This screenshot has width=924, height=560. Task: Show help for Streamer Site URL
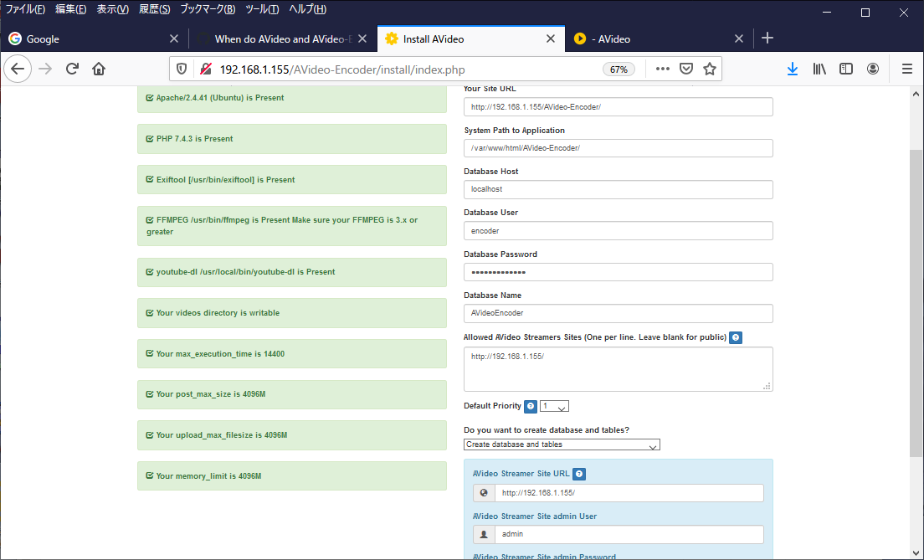(579, 474)
